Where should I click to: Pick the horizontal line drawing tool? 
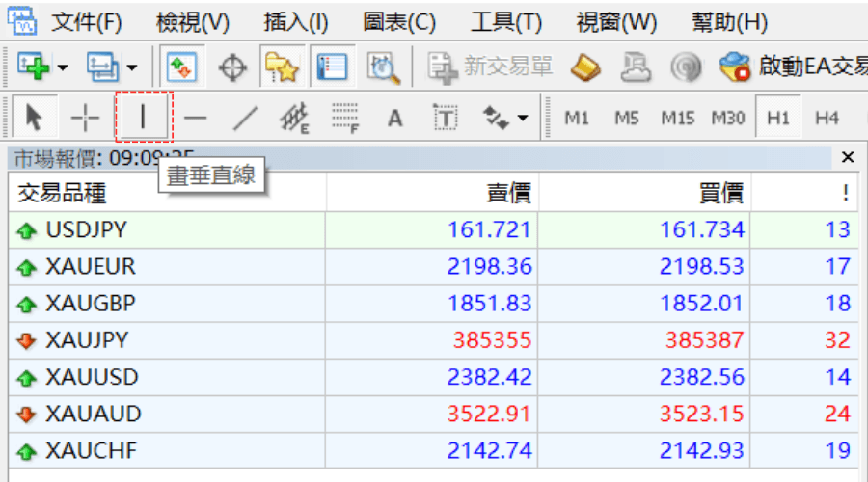coord(196,119)
